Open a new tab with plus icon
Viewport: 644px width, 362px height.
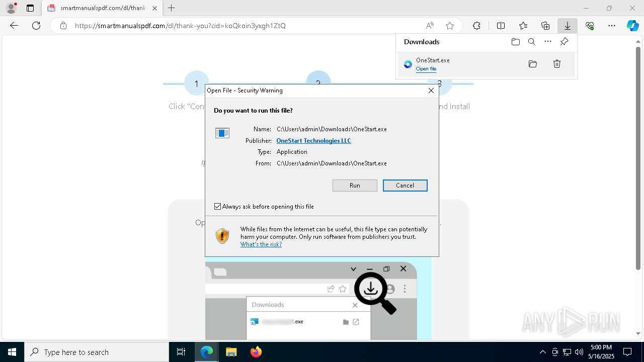click(x=172, y=8)
